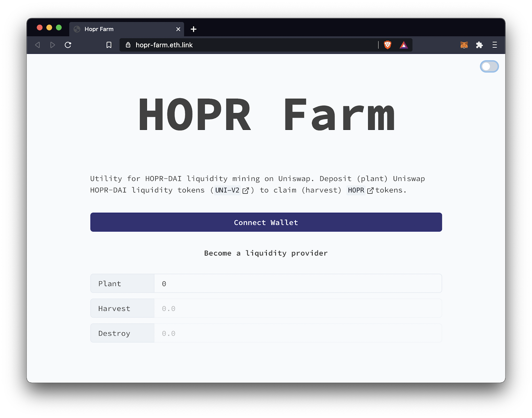Click the green maximize window button
Image resolution: width=532 pixels, height=418 pixels.
(59, 28)
